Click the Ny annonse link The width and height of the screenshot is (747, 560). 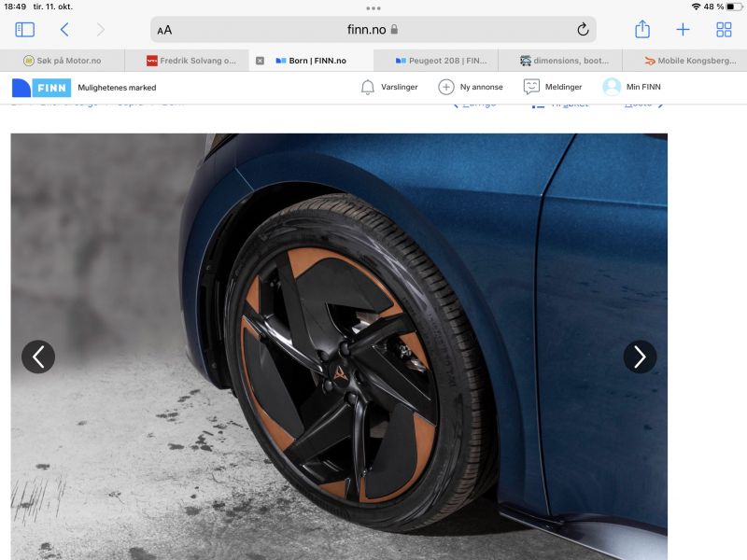(481, 87)
